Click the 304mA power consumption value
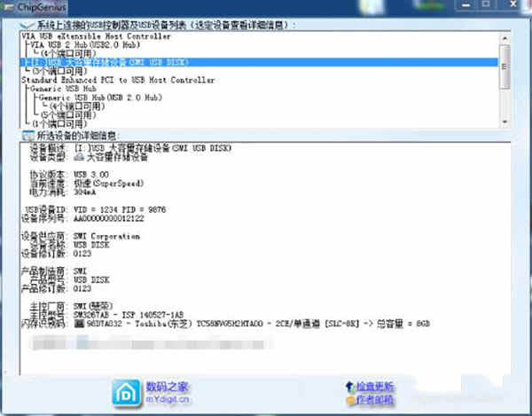Screen dimensions: 532x416 coord(85,192)
